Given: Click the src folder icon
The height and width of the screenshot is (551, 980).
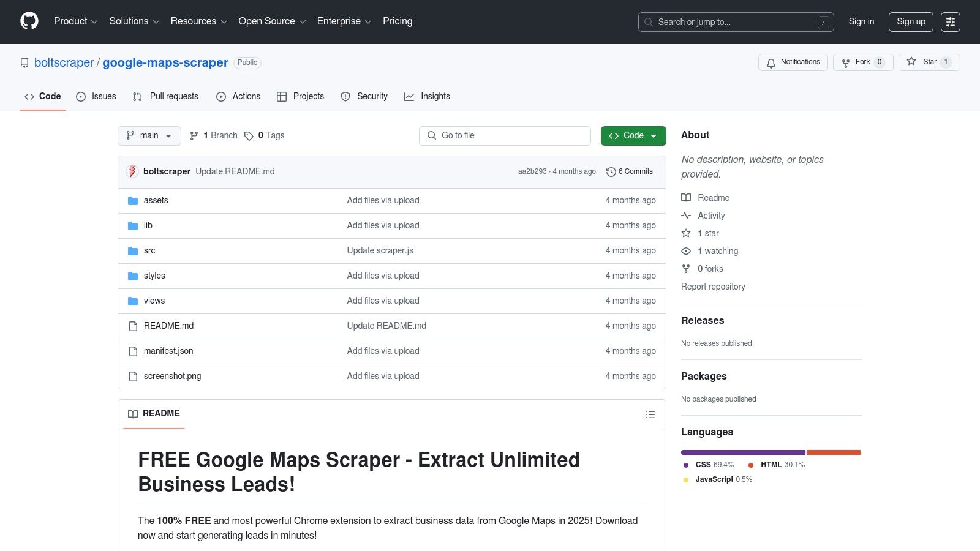Looking at the screenshot, I should click(133, 251).
